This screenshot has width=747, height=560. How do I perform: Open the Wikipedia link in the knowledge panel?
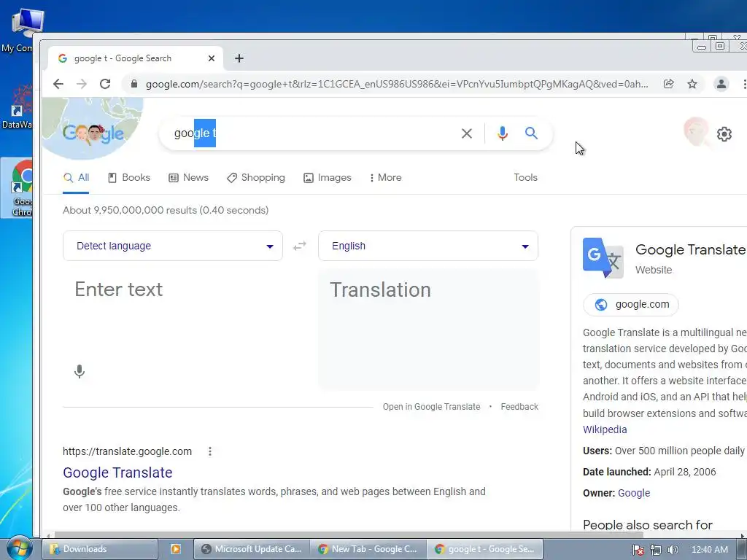pyautogui.click(x=605, y=429)
